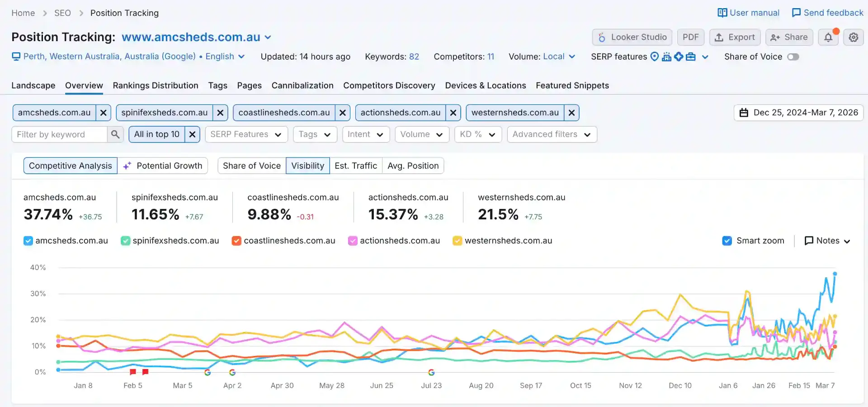
Task: Open the Notes dropdown
Action: [x=827, y=241]
